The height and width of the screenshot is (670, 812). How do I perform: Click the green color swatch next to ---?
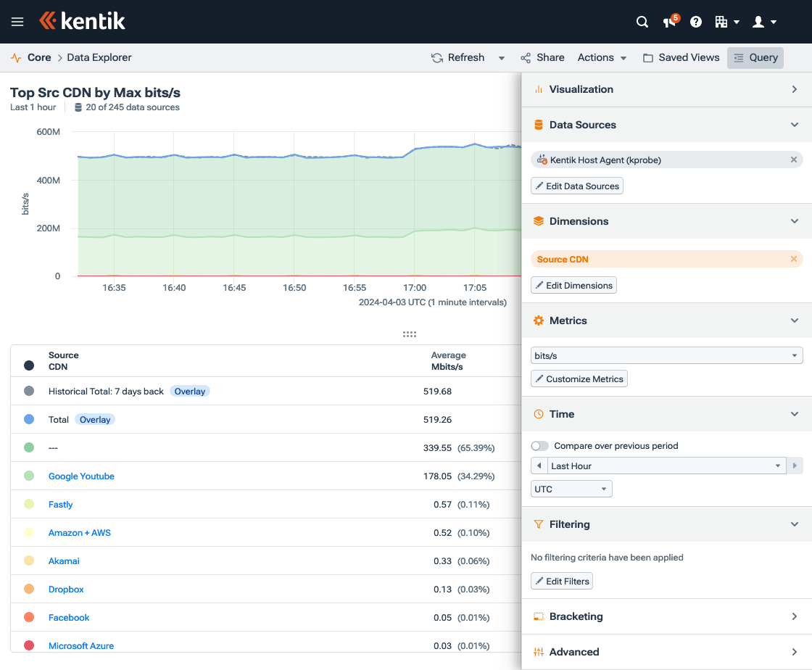27,447
